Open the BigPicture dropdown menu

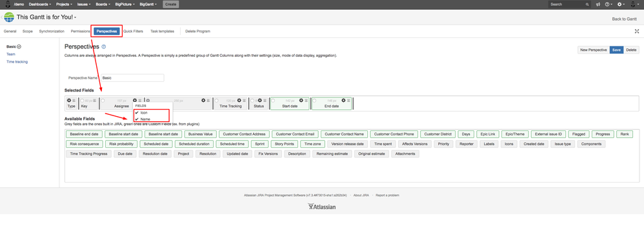[125, 4]
